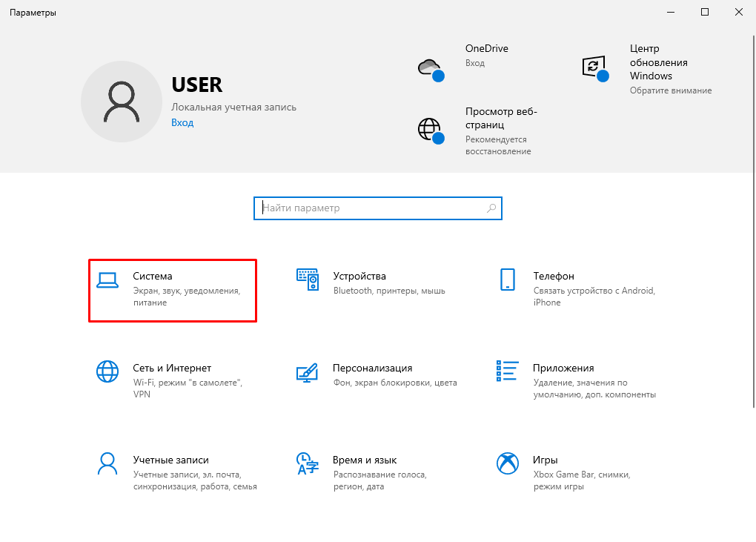756x542 pixels.
Task: Click 'Фон, экран блокировки, цвета' text
Action: point(395,383)
